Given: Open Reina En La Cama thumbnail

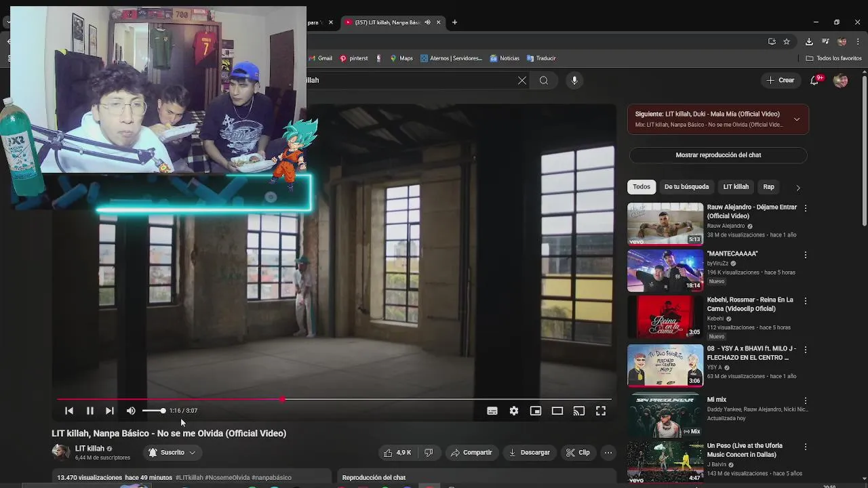Looking at the screenshot, I should pos(665,317).
